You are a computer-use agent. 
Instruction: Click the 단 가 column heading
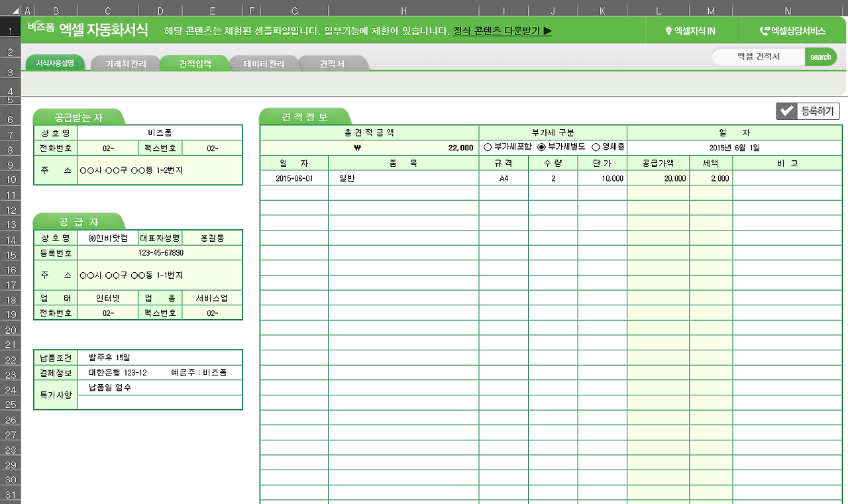point(602,163)
